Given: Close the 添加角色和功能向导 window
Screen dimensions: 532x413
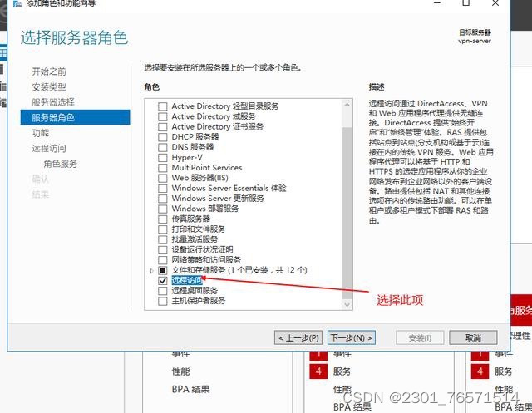Looking at the screenshot, I should click(x=495, y=3).
